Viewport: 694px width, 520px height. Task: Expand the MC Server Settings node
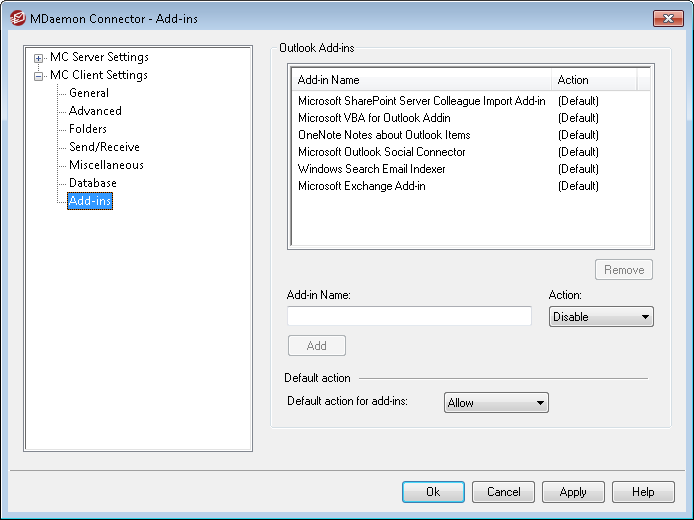[x=39, y=58]
